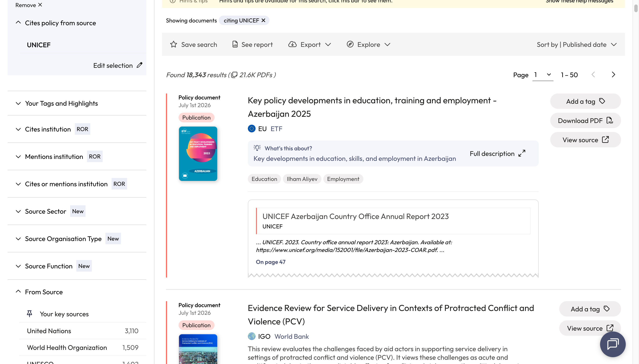The image size is (639, 364).
Task: Click Download PDF button
Action: point(585,120)
